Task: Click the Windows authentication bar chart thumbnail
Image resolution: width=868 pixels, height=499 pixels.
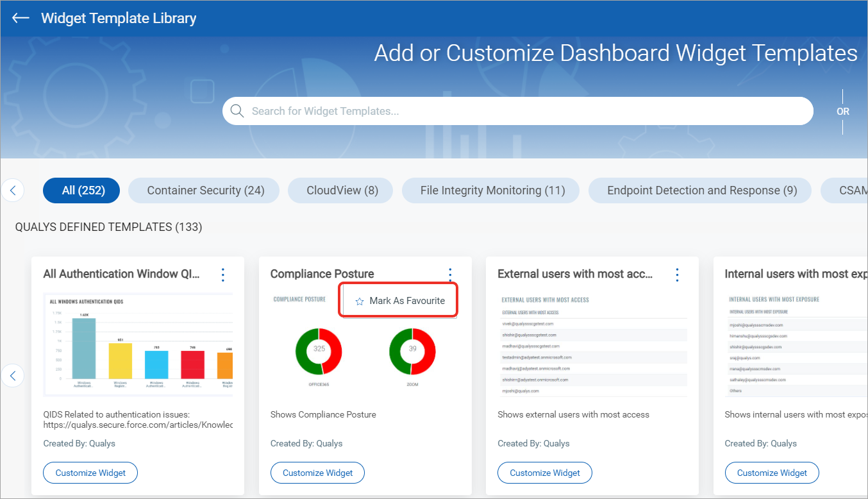Action: [138, 344]
